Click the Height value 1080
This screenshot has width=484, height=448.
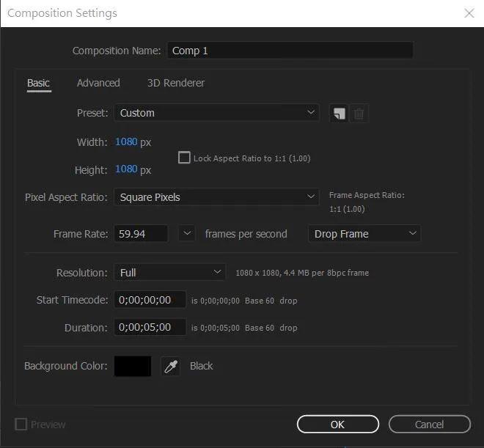(x=126, y=169)
